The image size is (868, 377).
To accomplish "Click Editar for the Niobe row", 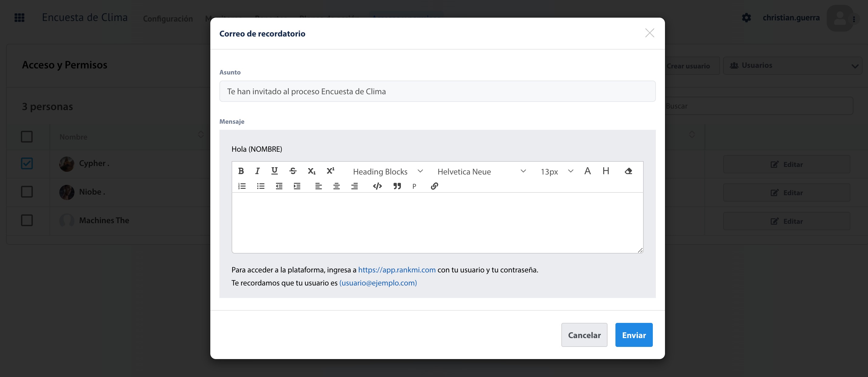I will pyautogui.click(x=787, y=192).
